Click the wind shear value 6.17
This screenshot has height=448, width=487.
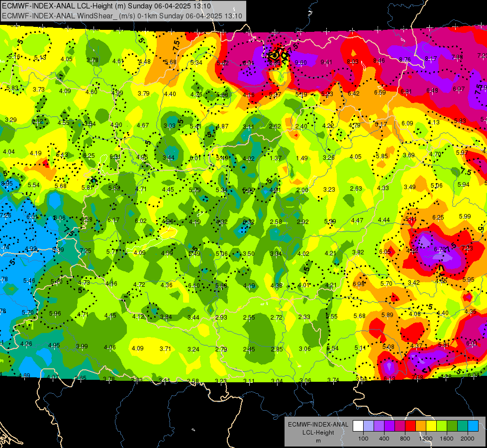click(113, 220)
